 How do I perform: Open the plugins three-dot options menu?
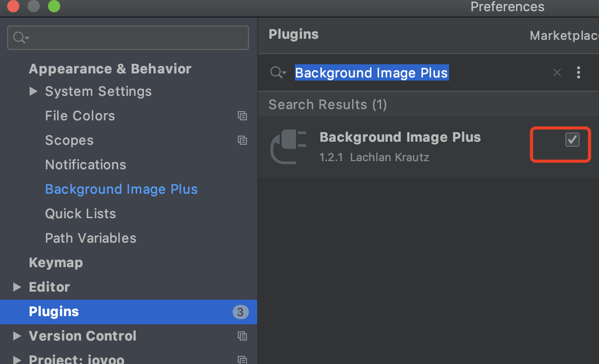[x=579, y=72]
